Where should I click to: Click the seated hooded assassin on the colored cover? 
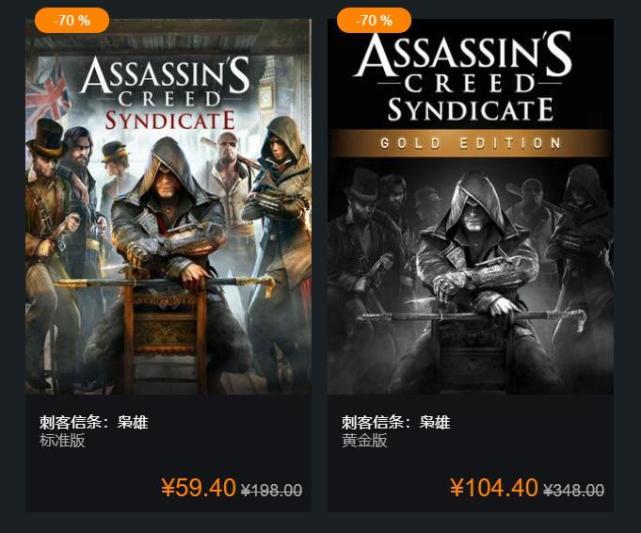coord(168,240)
